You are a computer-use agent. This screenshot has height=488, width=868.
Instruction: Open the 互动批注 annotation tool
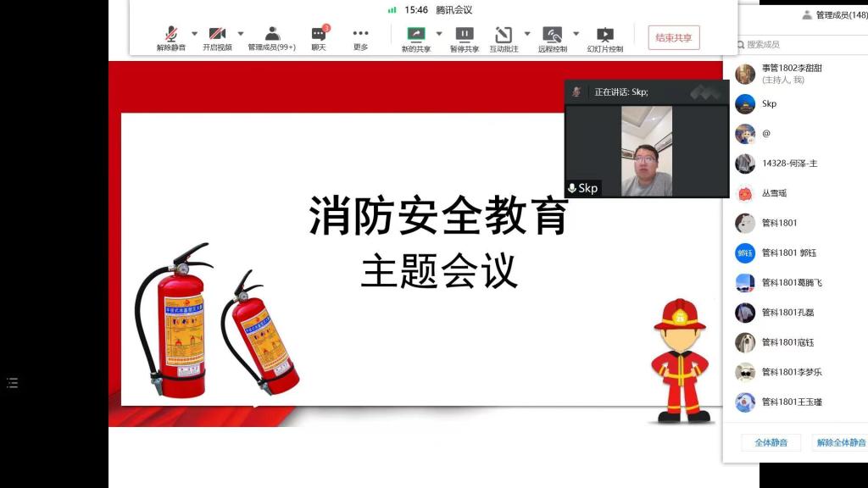click(504, 35)
